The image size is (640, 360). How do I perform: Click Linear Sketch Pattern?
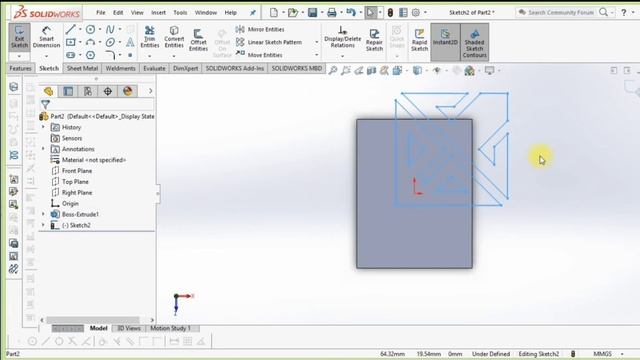269,42
